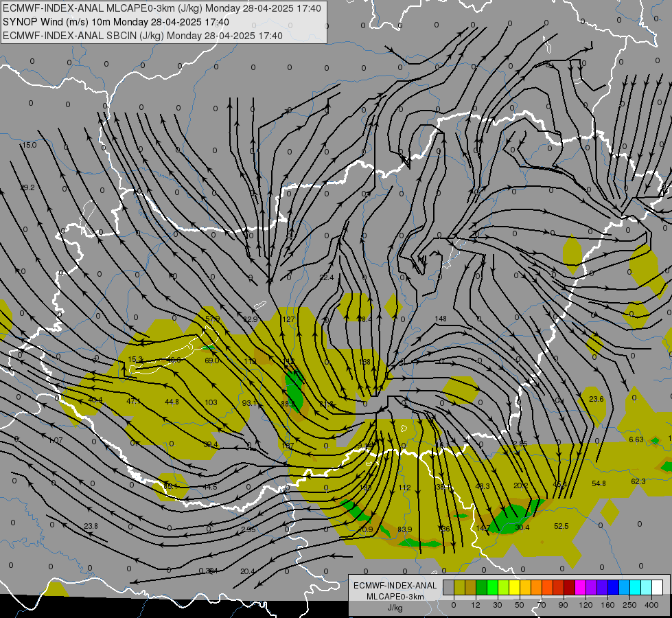Select the dark green legend color swatch
Viewport: 672px width, 618px height.
point(481,587)
